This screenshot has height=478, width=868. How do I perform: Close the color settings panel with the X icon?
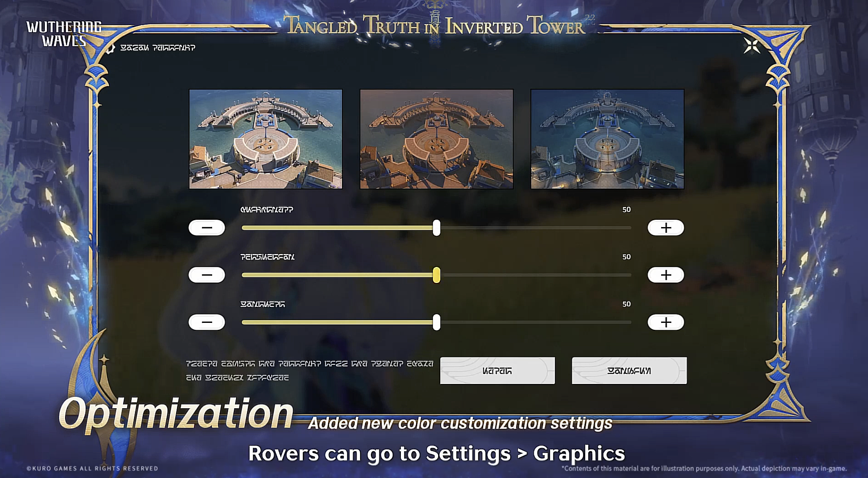coord(752,46)
